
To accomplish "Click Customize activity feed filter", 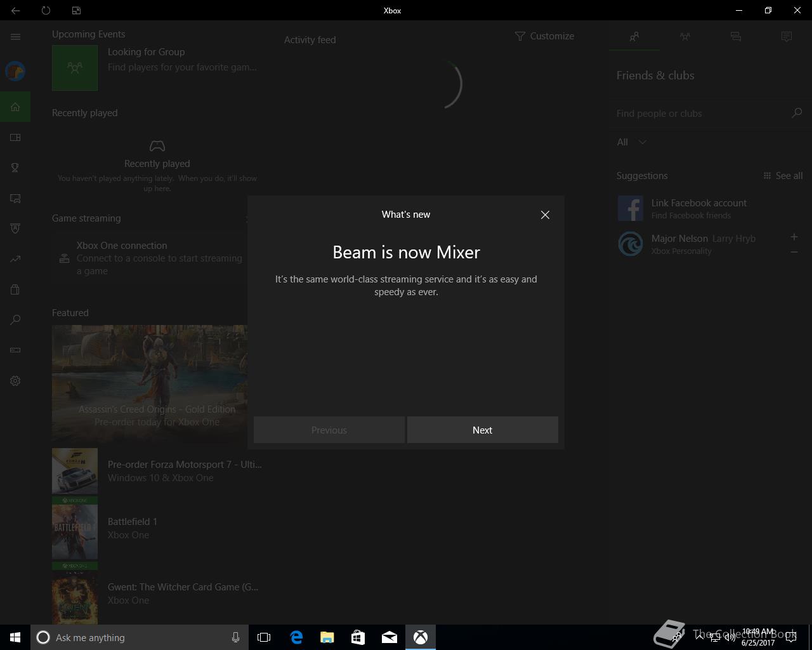I will tap(544, 36).
